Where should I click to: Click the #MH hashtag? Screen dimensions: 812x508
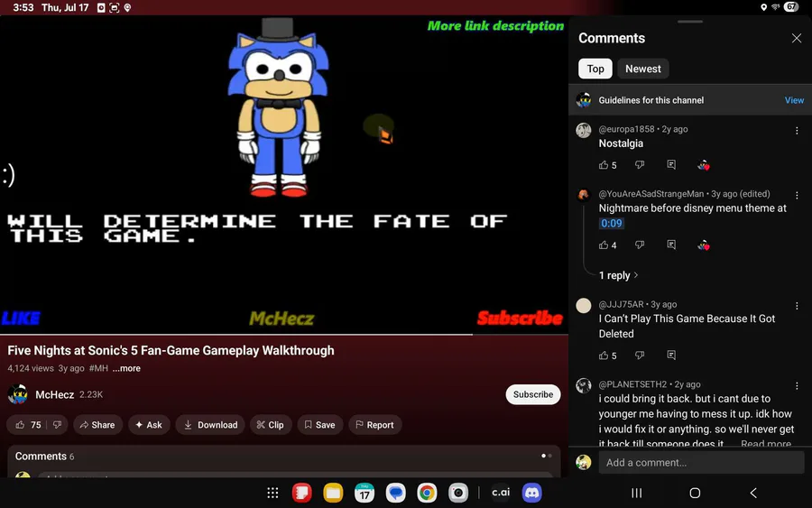click(98, 368)
